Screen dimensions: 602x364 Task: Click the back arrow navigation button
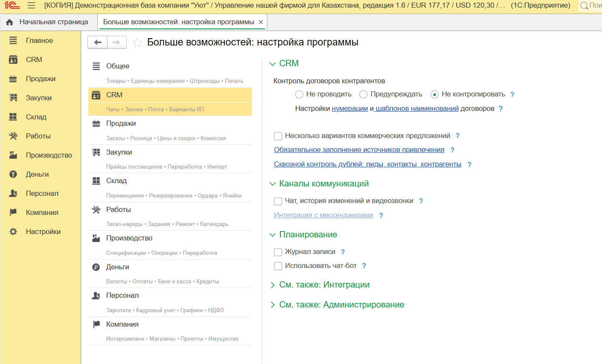[x=98, y=42]
